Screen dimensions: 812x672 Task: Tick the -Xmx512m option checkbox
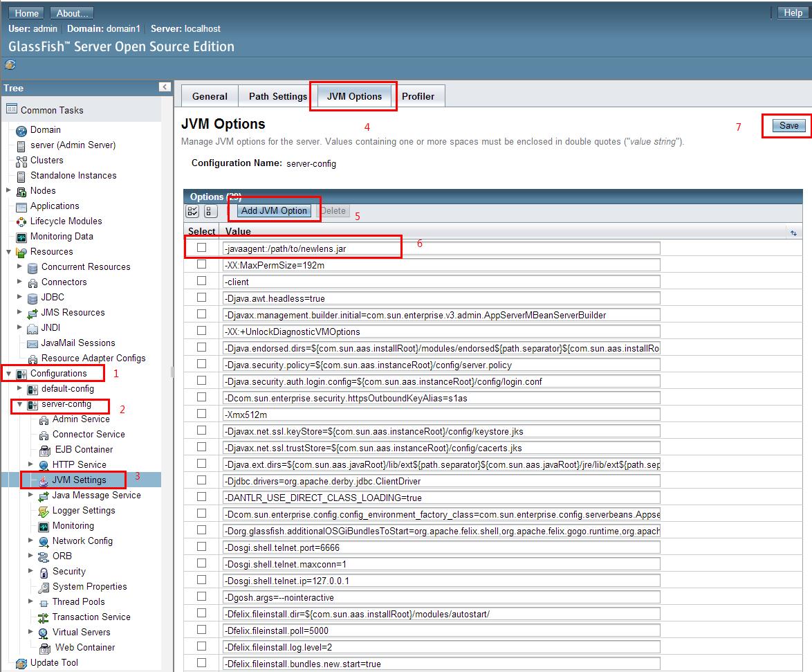201,413
